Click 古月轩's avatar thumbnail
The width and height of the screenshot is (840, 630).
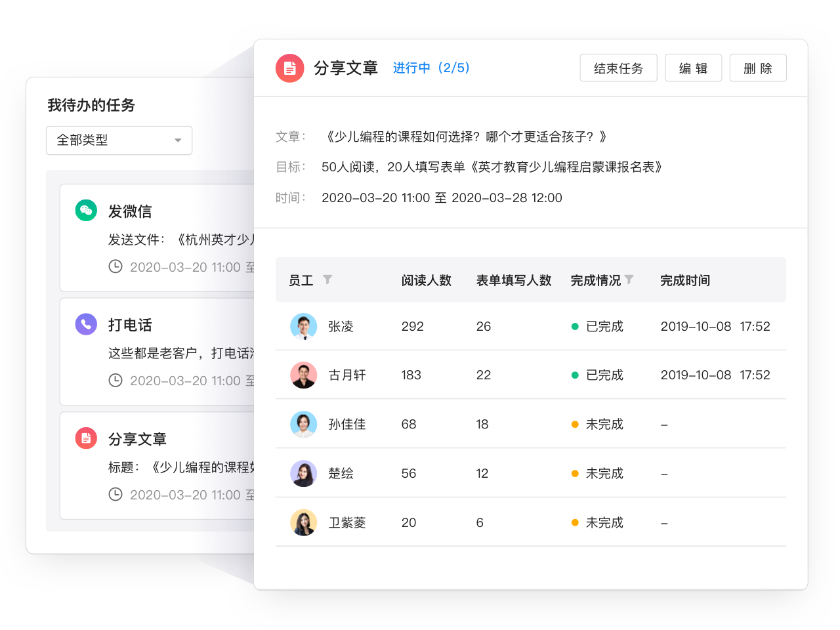pos(303,375)
